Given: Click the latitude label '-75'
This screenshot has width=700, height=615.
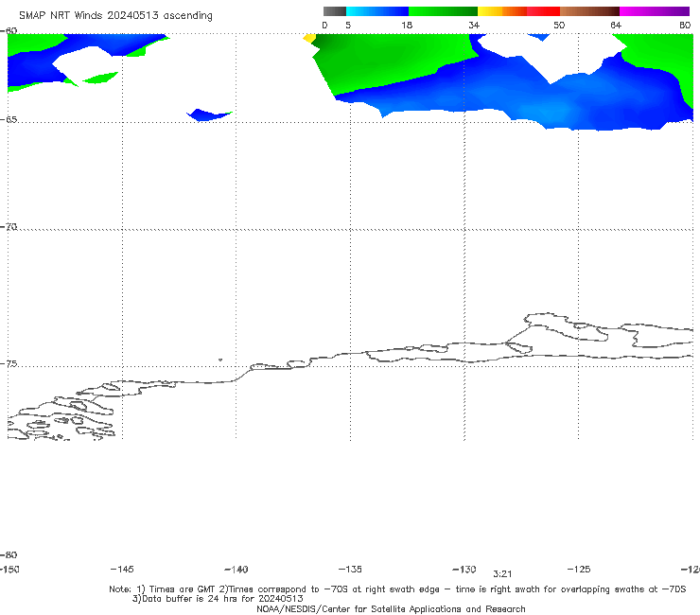Looking at the screenshot, I should (9, 364).
